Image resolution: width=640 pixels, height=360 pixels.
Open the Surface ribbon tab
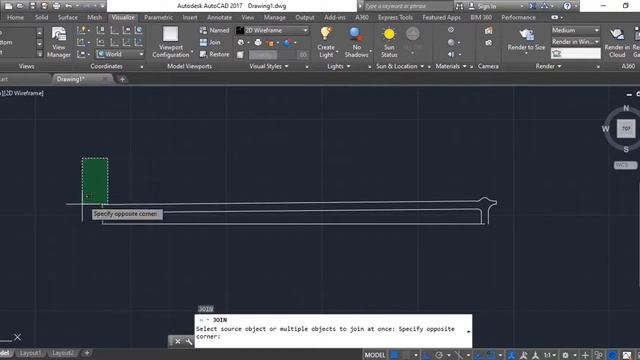click(x=68, y=18)
